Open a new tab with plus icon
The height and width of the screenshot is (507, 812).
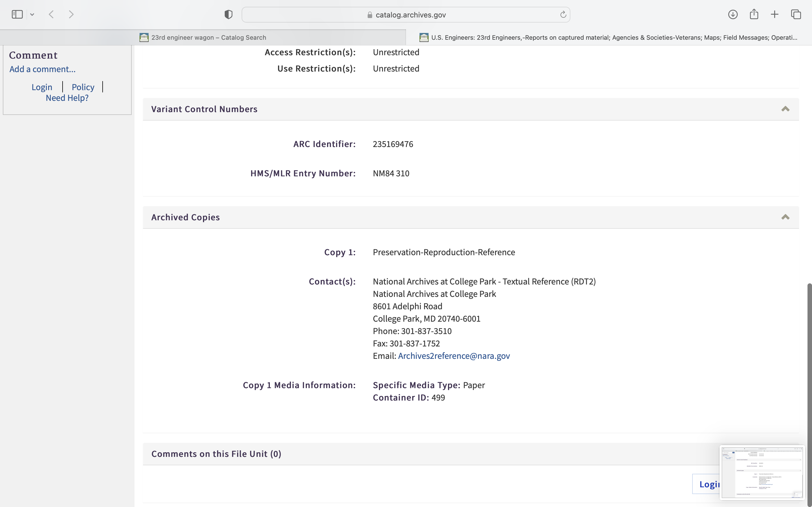pos(775,14)
